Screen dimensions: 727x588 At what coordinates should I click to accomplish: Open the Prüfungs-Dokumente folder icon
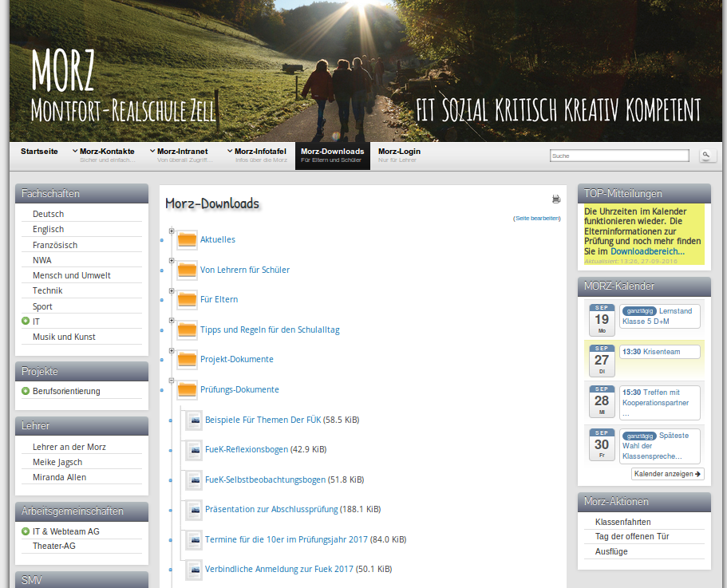187,389
